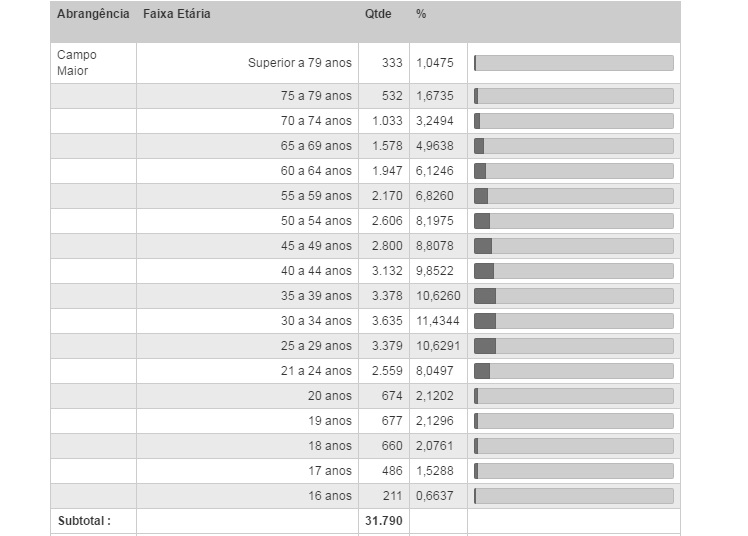The width and height of the screenshot is (748, 536).
Task: Click the subtotal value 31.790
Action: coord(384,521)
